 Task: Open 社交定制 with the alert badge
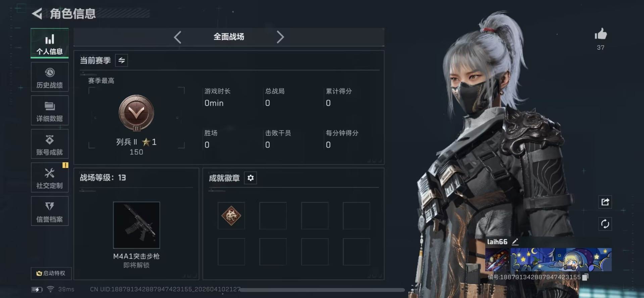tap(50, 178)
